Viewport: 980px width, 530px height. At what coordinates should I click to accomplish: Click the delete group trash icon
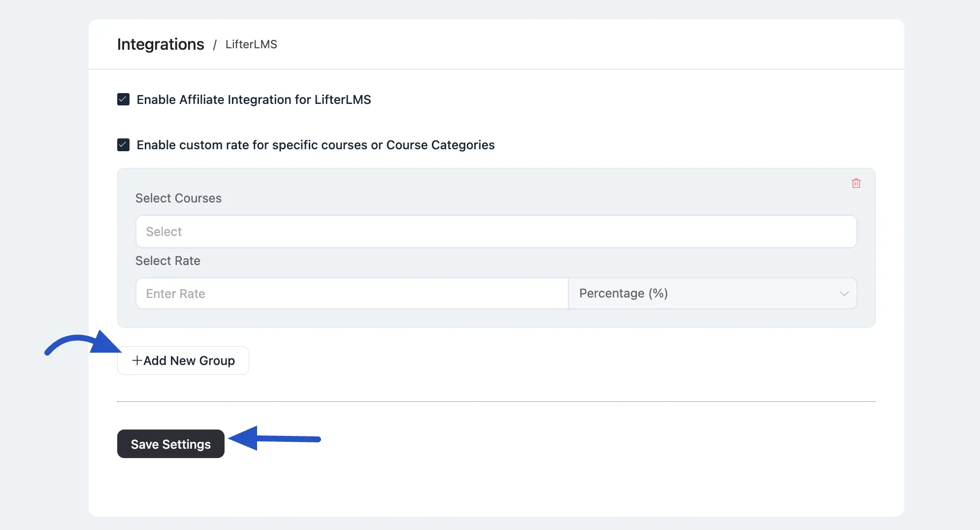tap(856, 183)
